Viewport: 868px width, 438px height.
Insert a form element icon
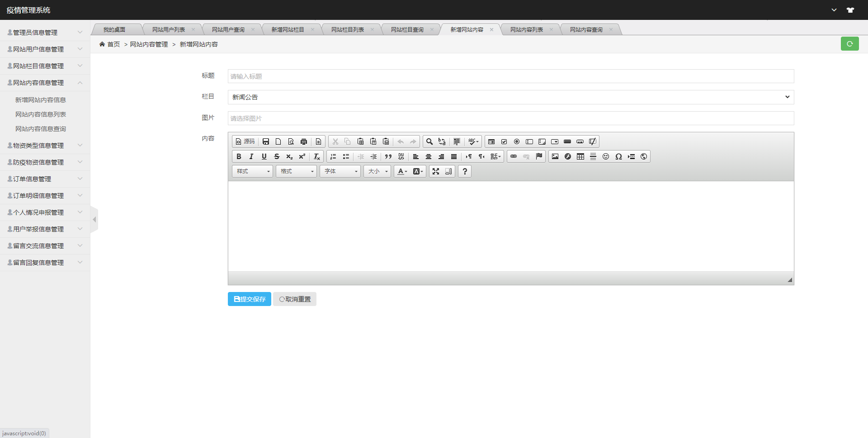(491, 141)
